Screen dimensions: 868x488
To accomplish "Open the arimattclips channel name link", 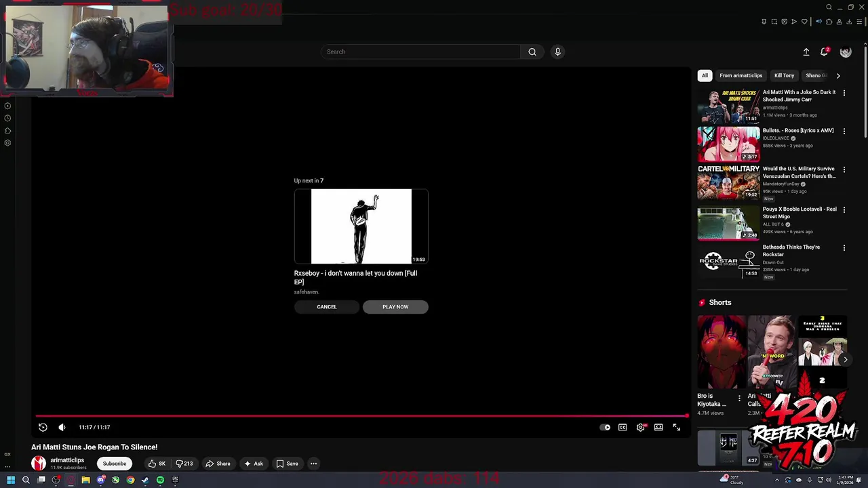I will coord(67,460).
